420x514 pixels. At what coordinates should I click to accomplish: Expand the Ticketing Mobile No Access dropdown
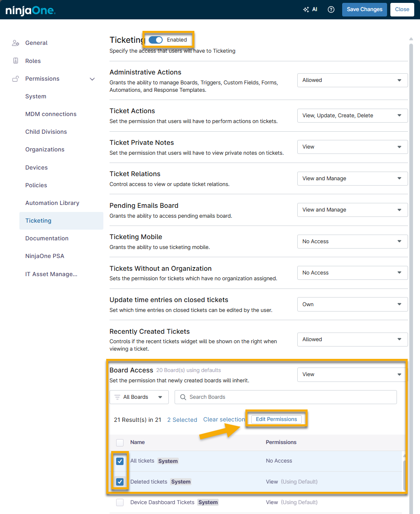[352, 242]
